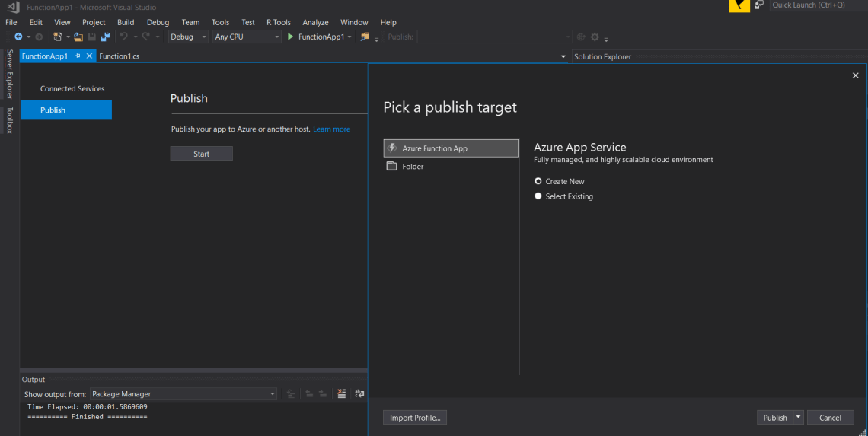
Task: Click the Open File folder icon
Action: pyautogui.click(x=78, y=37)
